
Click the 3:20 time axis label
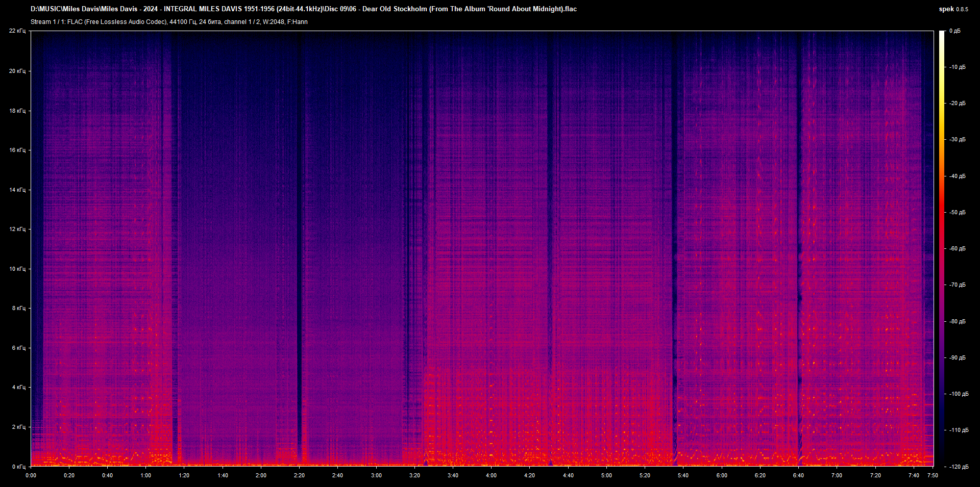tap(414, 475)
